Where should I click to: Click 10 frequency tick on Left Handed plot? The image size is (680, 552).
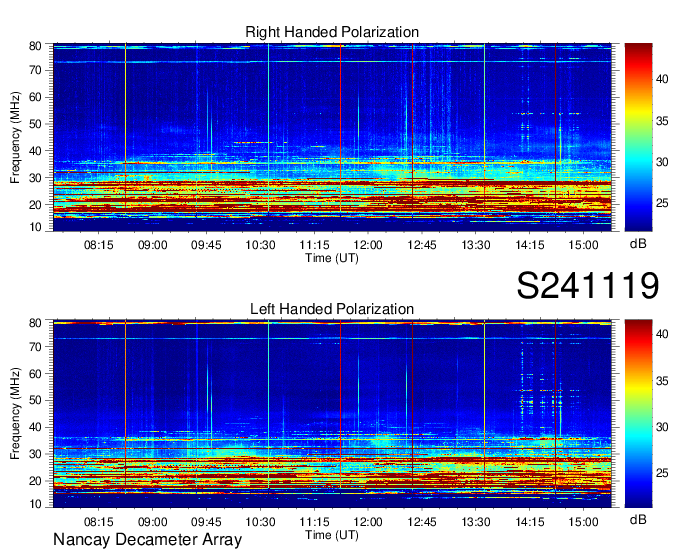point(35,504)
